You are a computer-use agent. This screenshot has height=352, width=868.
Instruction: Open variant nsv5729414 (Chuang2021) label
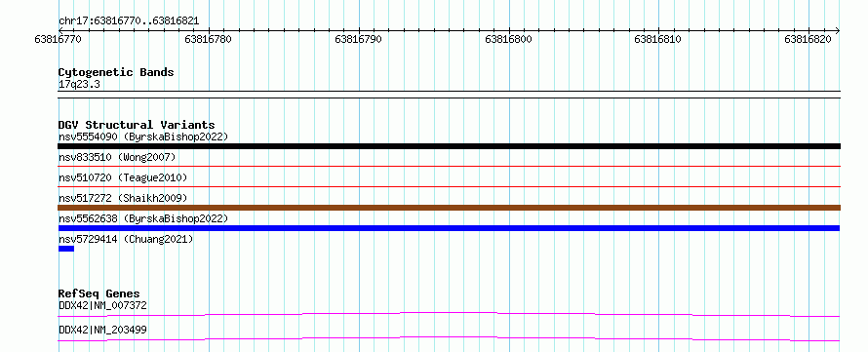126,239
